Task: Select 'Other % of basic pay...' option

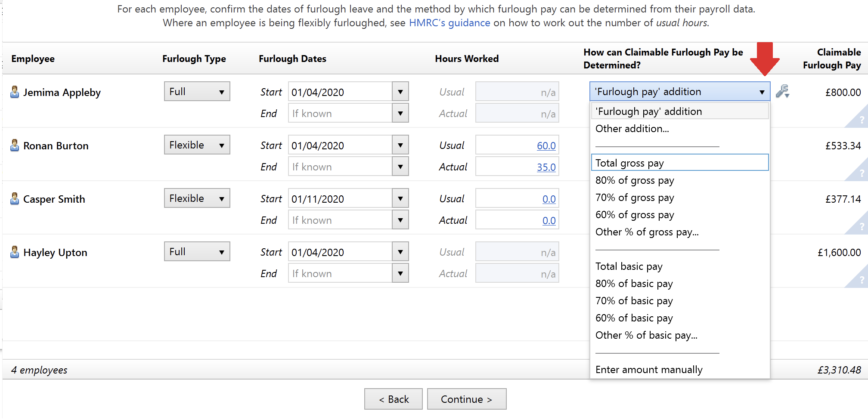Action: [680, 335]
